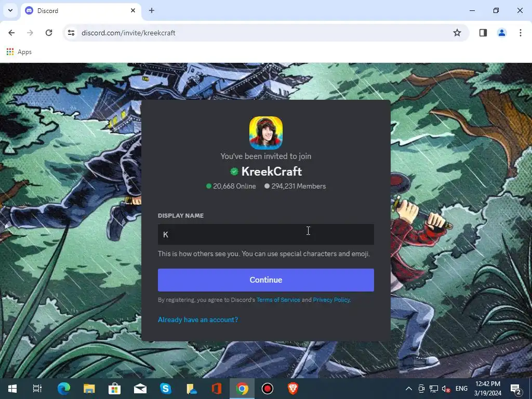Open Skype from taskbar
Viewport: 532px width, 399px height.
click(x=166, y=389)
